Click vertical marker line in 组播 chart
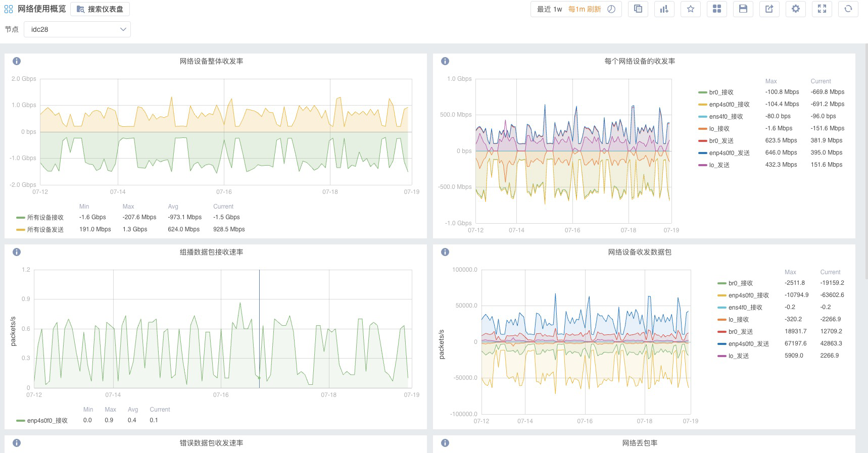This screenshot has width=868, height=453. point(259,328)
